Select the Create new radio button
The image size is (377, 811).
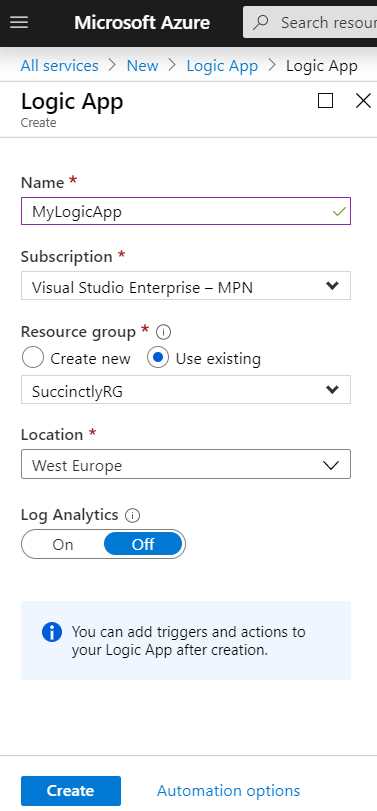(33, 358)
